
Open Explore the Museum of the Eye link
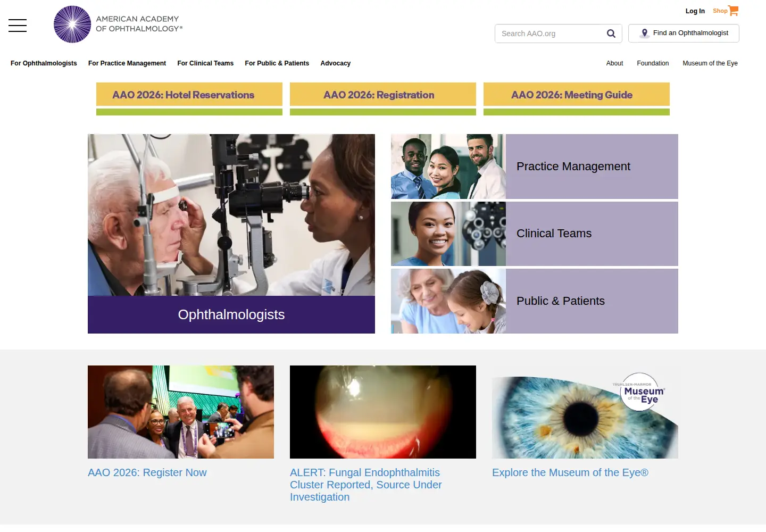coord(570,472)
